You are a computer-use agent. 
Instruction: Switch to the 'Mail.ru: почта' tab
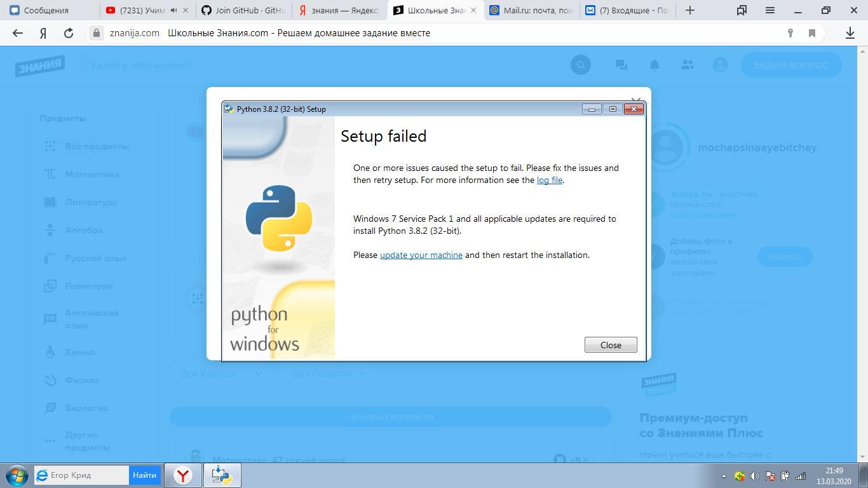coord(531,10)
